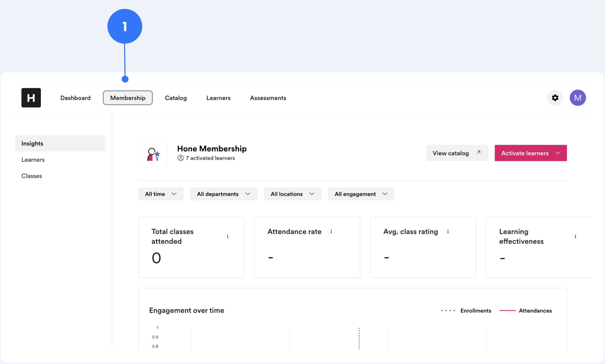The height and width of the screenshot is (364, 605).
Task: Open the settings gear icon
Action: click(x=555, y=98)
